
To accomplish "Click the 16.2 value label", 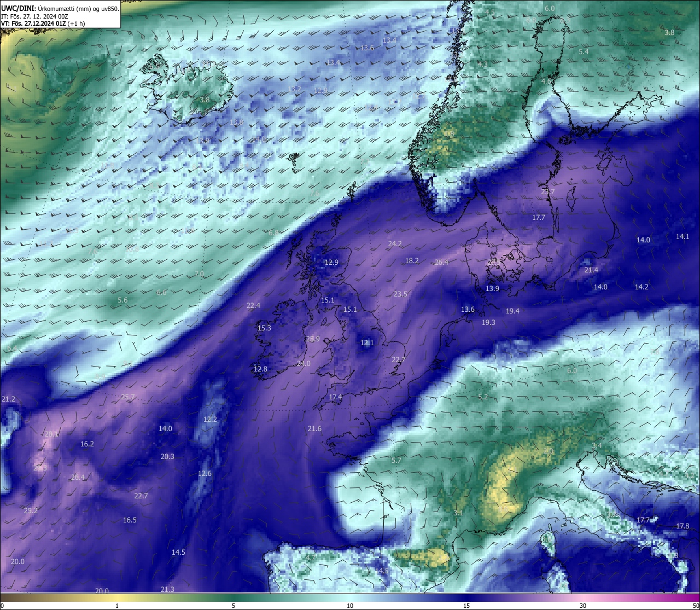I will click(x=87, y=444).
